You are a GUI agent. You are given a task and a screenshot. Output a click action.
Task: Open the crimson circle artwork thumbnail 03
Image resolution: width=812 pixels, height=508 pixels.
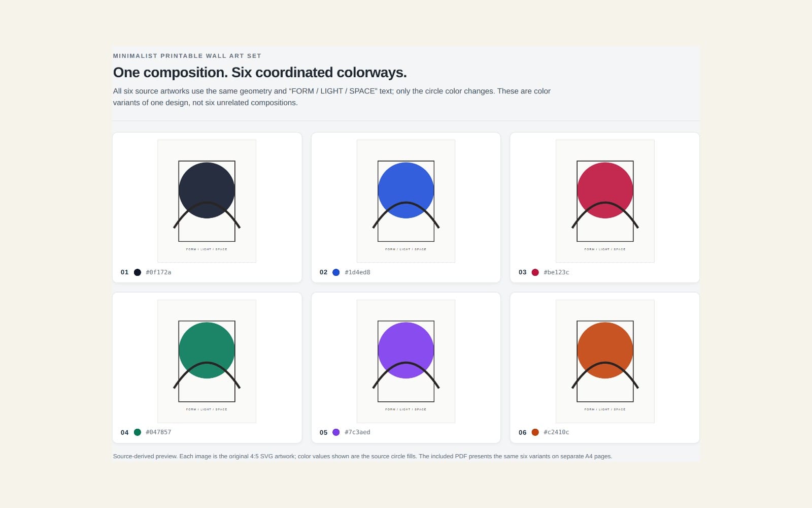pyautogui.click(x=605, y=201)
